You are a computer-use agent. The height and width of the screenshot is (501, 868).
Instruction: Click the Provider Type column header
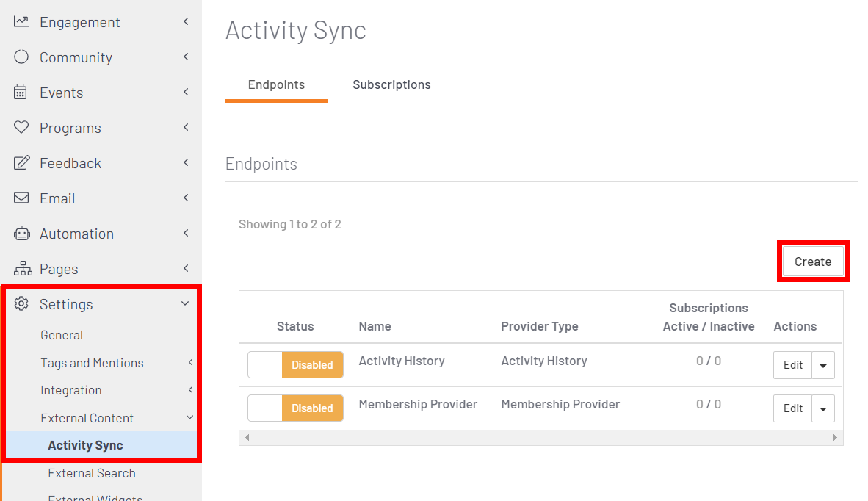coord(540,326)
